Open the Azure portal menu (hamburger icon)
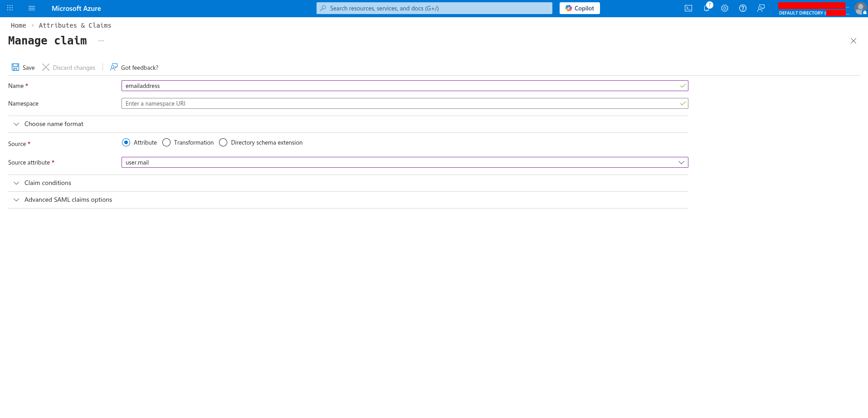This screenshot has height=418, width=868. tap(31, 8)
